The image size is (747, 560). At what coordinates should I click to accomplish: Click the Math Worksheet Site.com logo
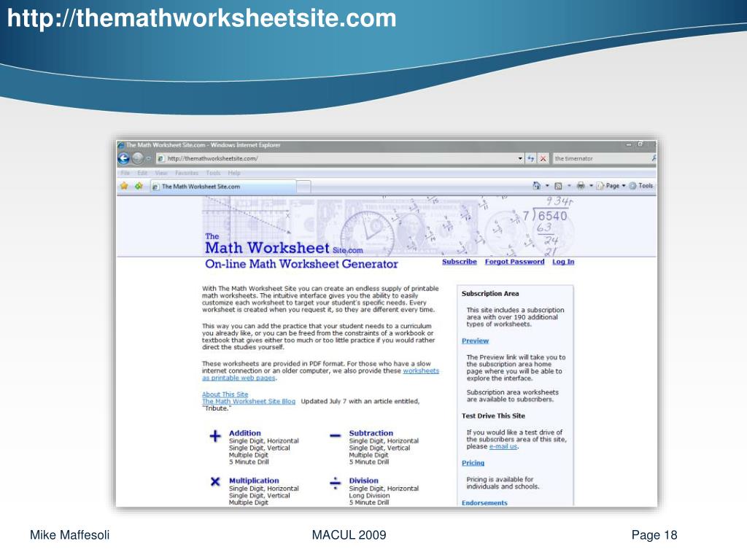pos(284,244)
